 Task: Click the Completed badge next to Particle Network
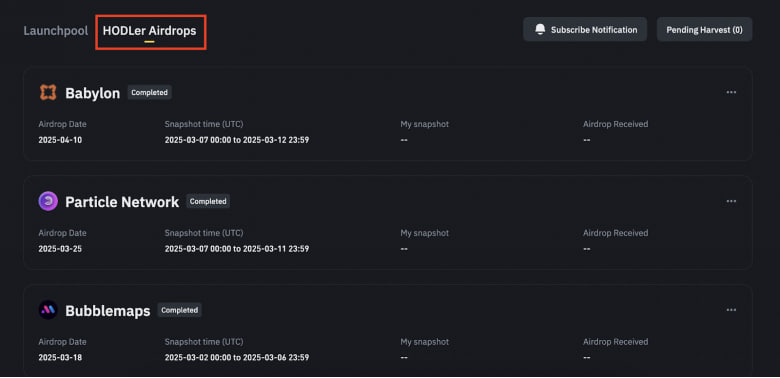coord(208,201)
